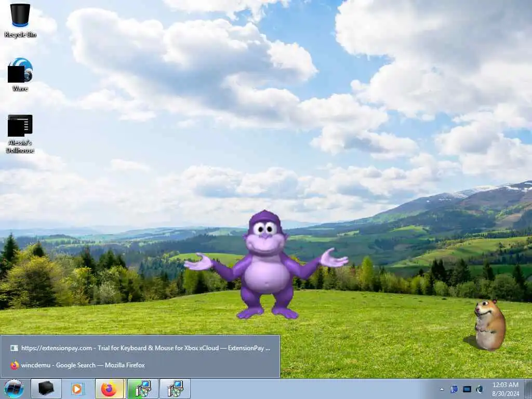Click the blue monitor tray icon
Viewport: 532px width, 399px height.
click(467, 389)
